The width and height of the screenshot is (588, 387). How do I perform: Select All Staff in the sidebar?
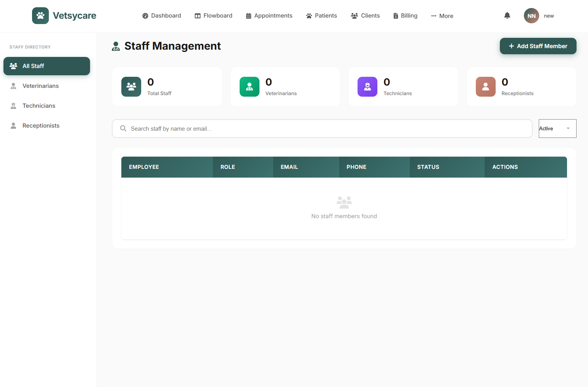(47, 66)
